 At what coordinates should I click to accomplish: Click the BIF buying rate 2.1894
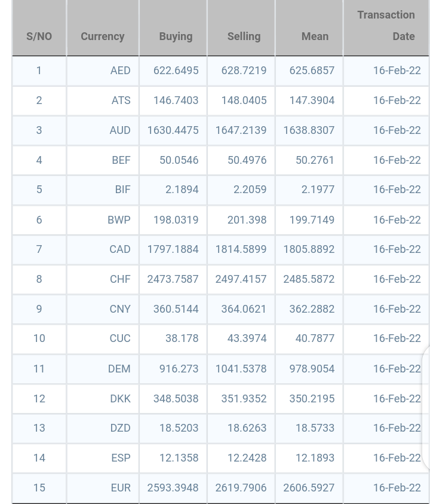[182, 190]
